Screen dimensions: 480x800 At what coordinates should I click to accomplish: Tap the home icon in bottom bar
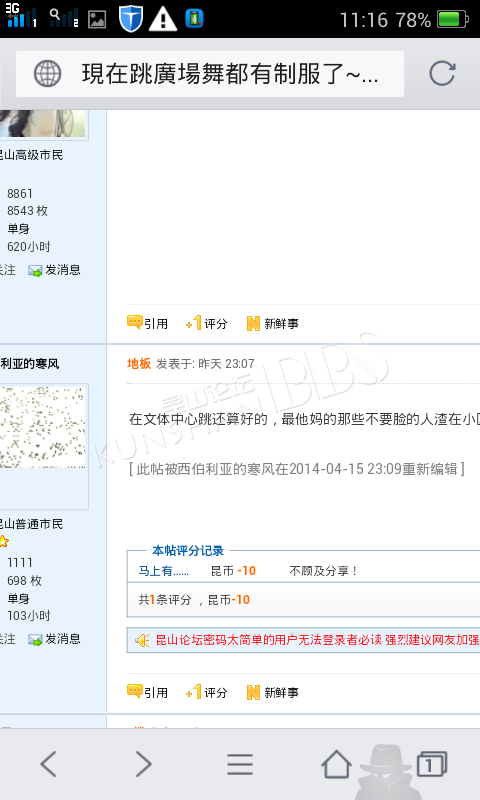tap(336, 763)
